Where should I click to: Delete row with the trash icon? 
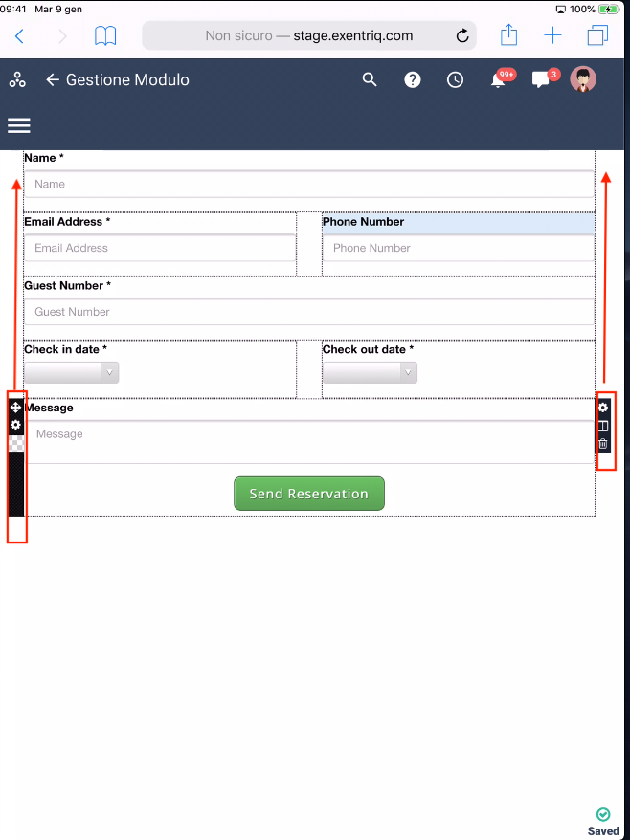[x=603, y=444]
